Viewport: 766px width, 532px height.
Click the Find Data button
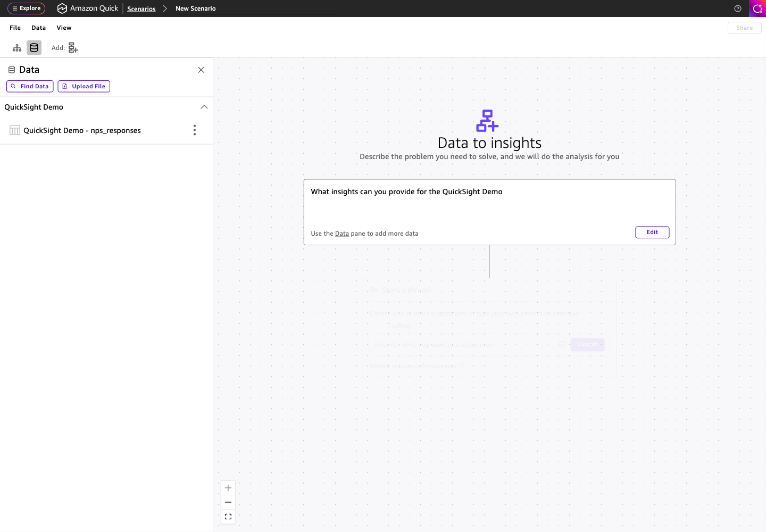[x=30, y=86]
